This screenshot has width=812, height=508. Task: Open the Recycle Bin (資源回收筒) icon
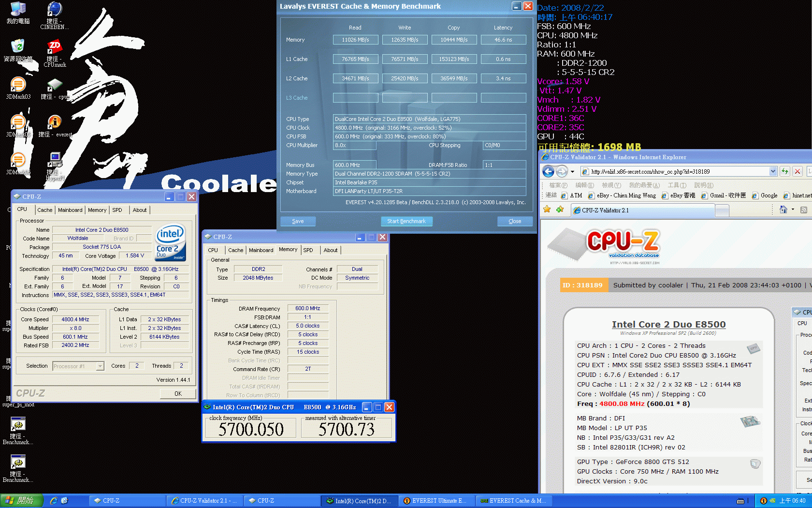point(18,50)
